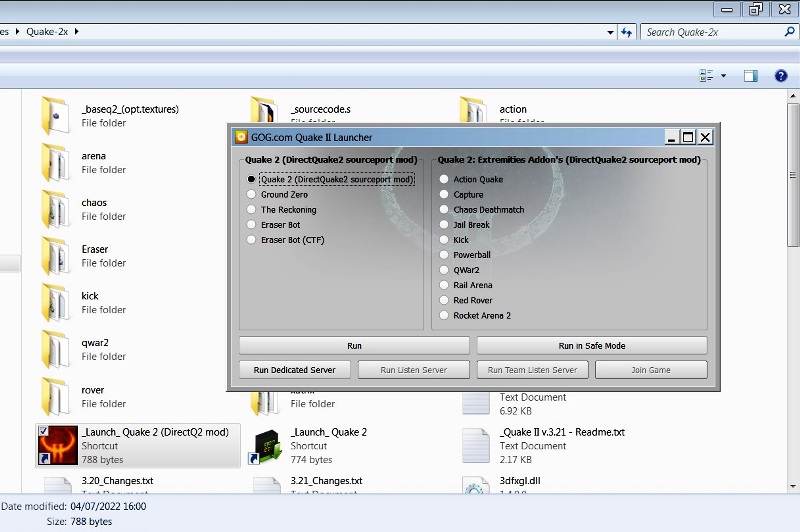Select the chaos folder icon
This screenshot has width=800, height=532.
coord(55,209)
